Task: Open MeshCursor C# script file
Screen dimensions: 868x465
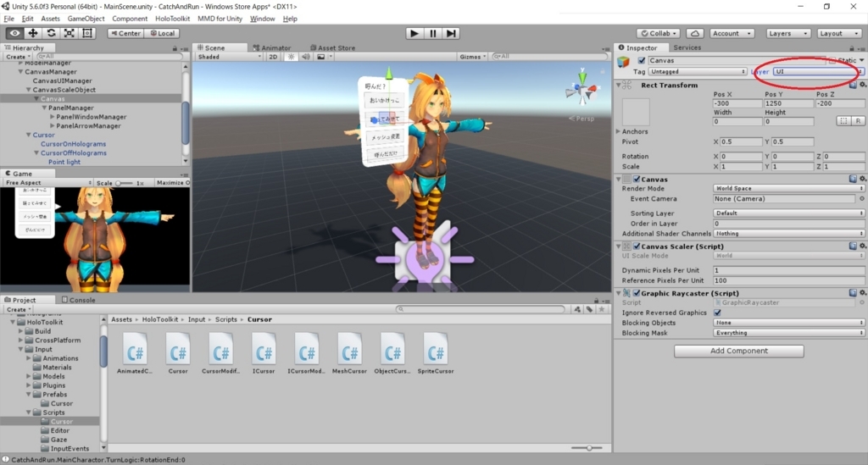Action: [349, 352]
